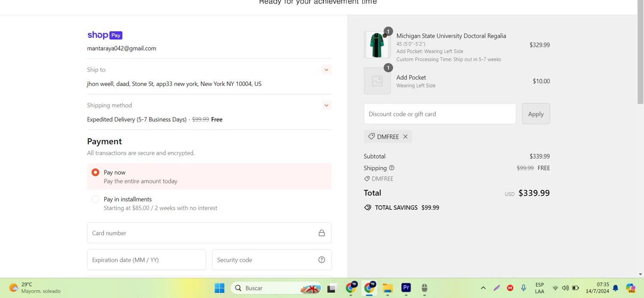This screenshot has height=298, width=644.
Task: Click the taskbar Buscar search box
Action: (x=276, y=288)
